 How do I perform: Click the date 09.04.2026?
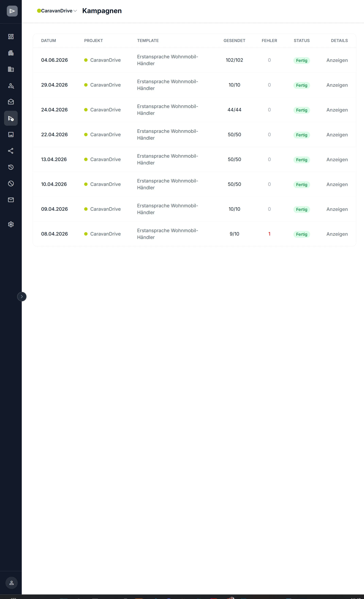pyautogui.click(x=54, y=209)
